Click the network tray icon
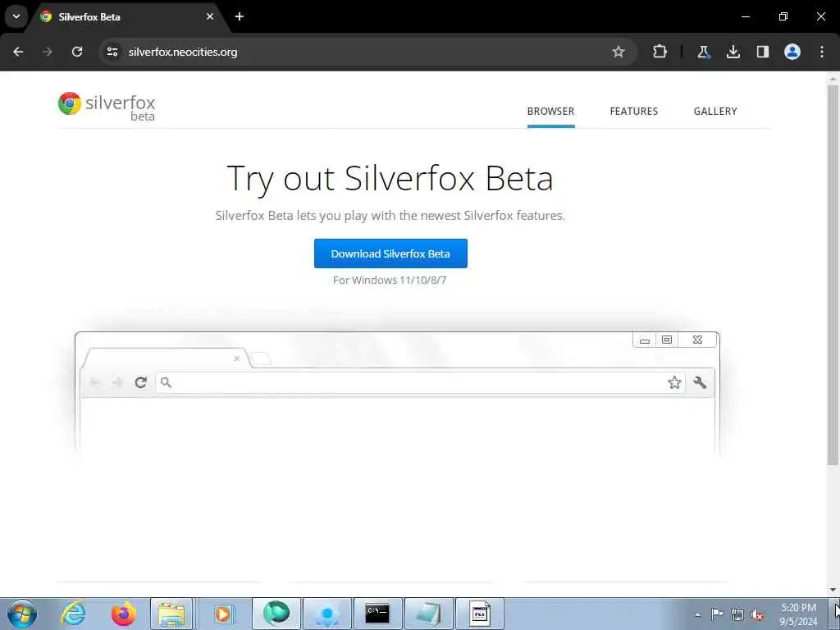 (x=737, y=614)
